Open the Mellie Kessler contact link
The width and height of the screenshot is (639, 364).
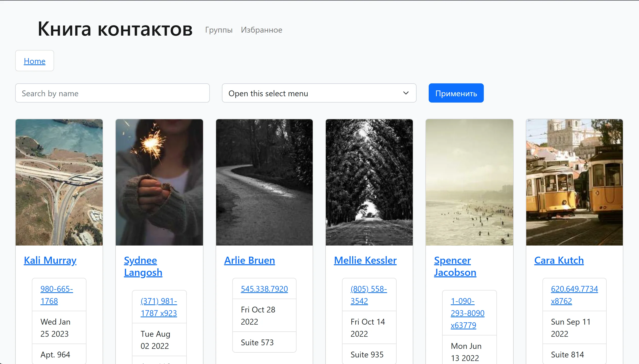[x=365, y=260]
